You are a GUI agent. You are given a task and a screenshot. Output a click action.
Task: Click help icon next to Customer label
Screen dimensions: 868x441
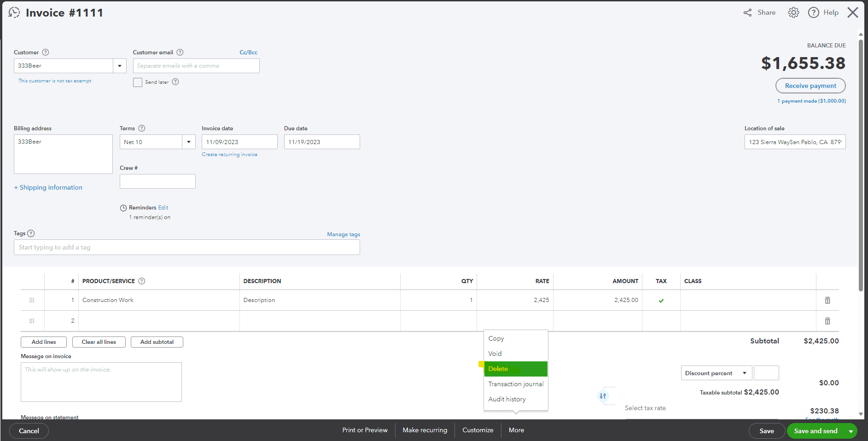tap(46, 52)
